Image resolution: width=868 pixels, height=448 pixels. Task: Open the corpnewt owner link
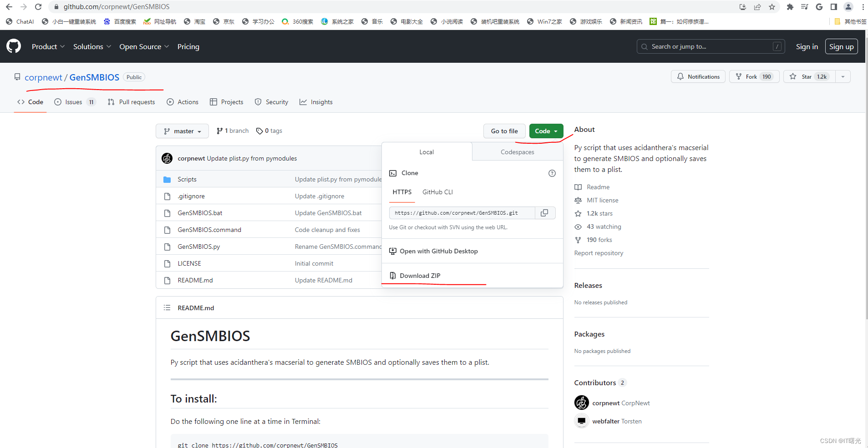[x=43, y=77]
